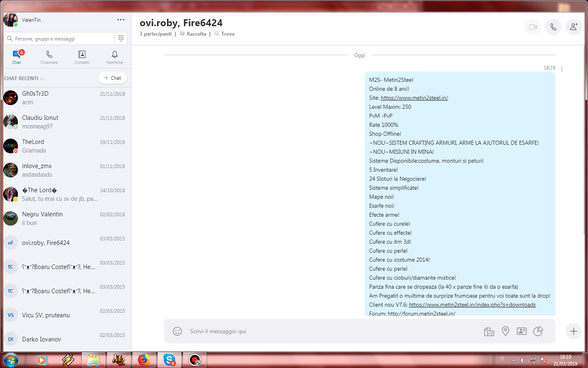This screenshot has width=588, height=368.
Task: Open the plus add-ons button beside message box
Action: 573,331
